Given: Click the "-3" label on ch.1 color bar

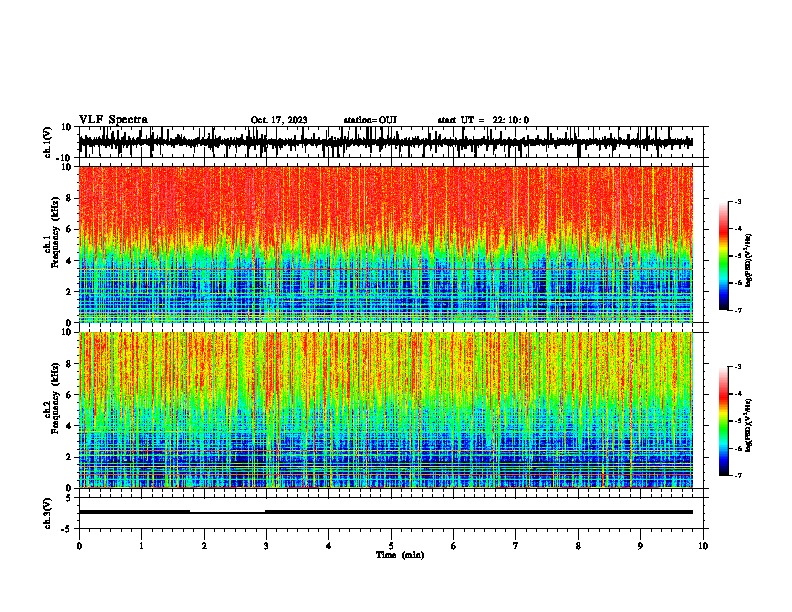Looking at the screenshot, I should (737, 201).
